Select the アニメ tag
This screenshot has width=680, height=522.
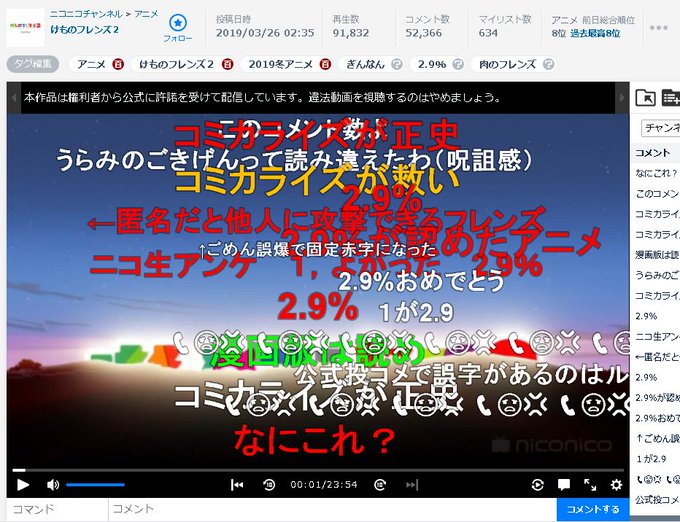[91, 65]
